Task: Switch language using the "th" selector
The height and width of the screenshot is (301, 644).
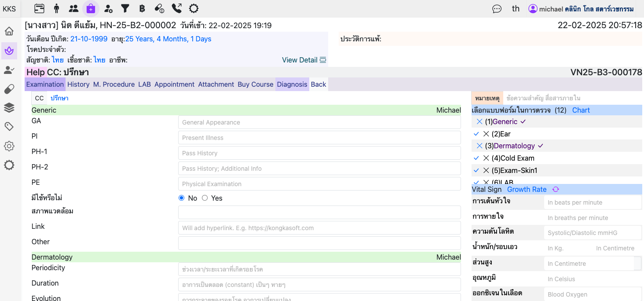Action: point(516,9)
